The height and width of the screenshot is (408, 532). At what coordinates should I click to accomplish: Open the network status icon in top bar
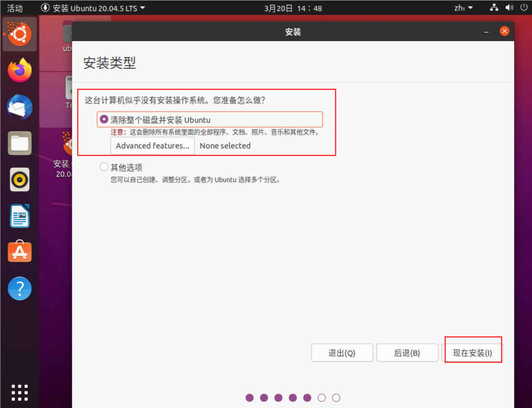pos(494,8)
